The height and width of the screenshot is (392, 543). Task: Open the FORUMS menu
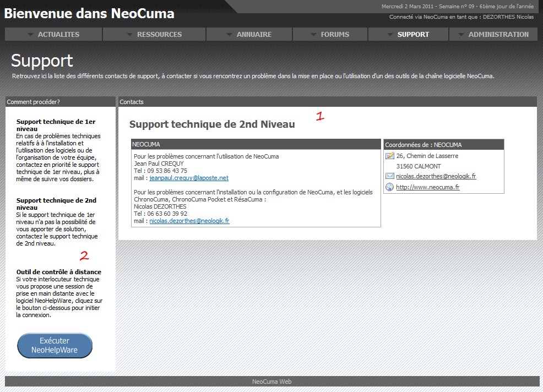330,34
